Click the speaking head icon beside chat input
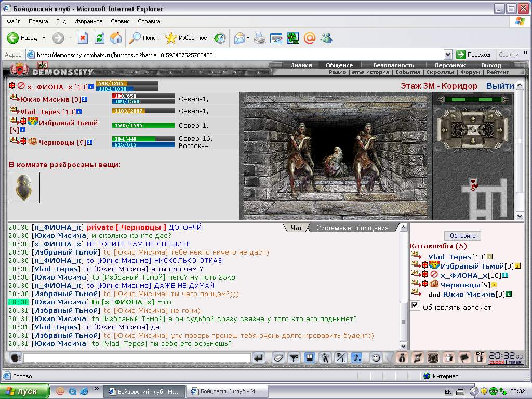 [15, 357]
